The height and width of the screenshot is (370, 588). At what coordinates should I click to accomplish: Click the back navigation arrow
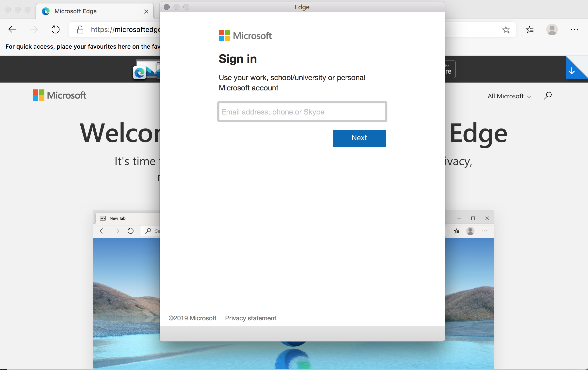(x=12, y=29)
